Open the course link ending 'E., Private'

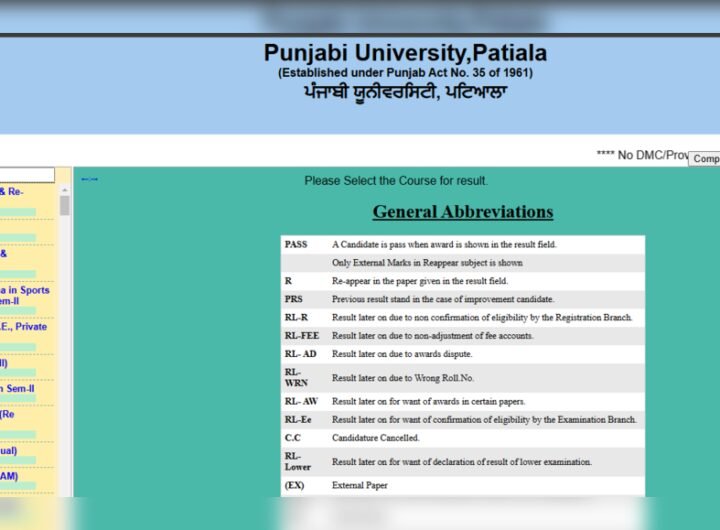[x=23, y=327]
